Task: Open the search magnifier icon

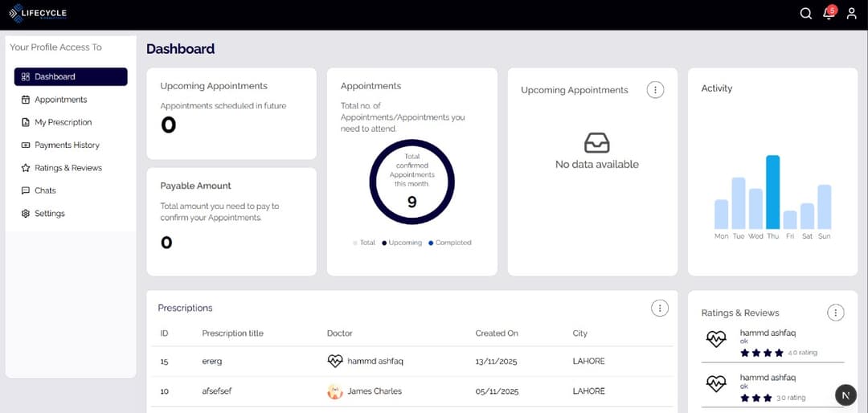Action: (805, 14)
